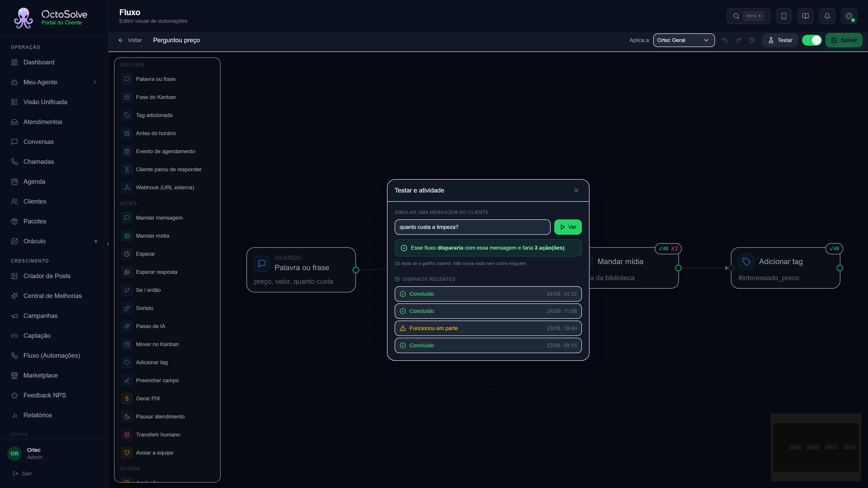868x488 pixels.
Task: Open the theme palette icon
Action: pyautogui.click(x=849, y=16)
